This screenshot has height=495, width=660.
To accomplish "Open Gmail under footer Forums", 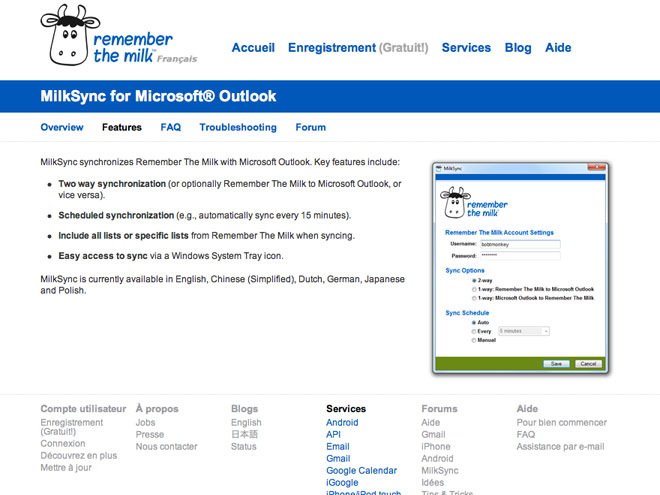I will coord(433,434).
